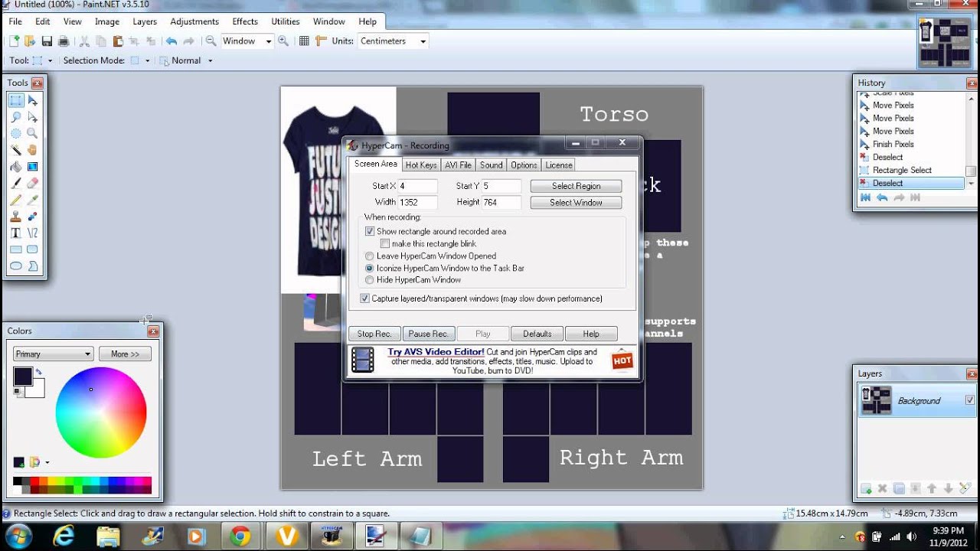The width and height of the screenshot is (980, 551).
Task: Select the Ellipse Select tool
Action: (15, 133)
